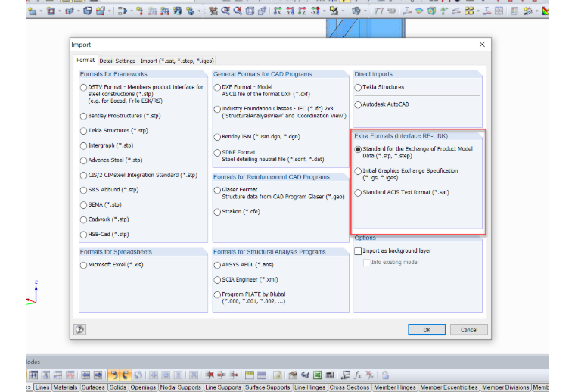Switch to the Format tab
Screen dimensions: 575x392
[x=85, y=60]
